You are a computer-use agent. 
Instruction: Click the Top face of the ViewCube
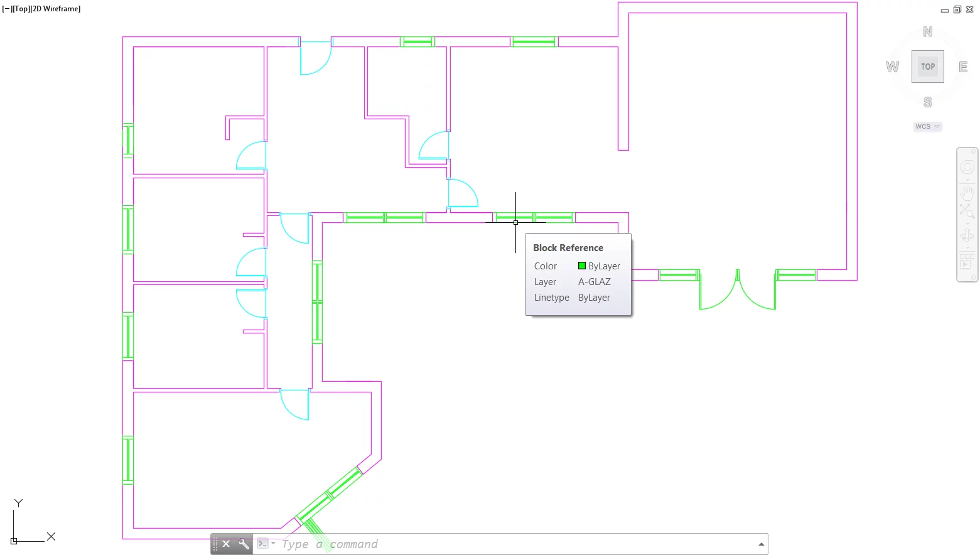[x=927, y=66]
